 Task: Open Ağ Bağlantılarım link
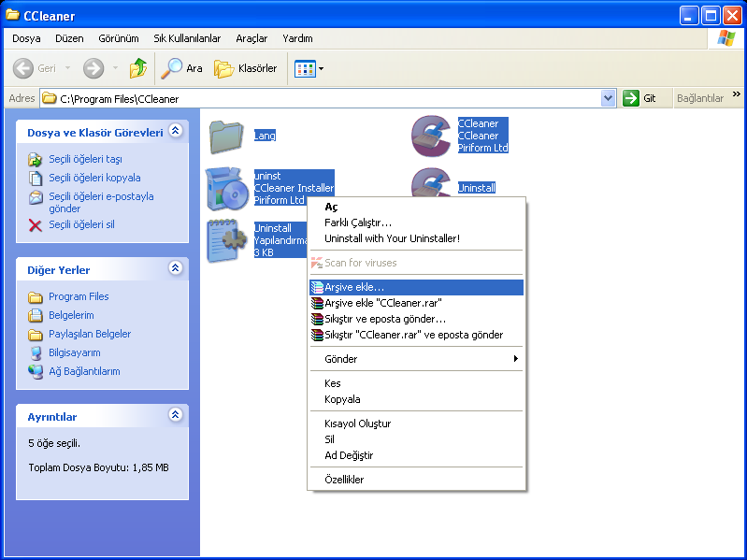[84, 371]
